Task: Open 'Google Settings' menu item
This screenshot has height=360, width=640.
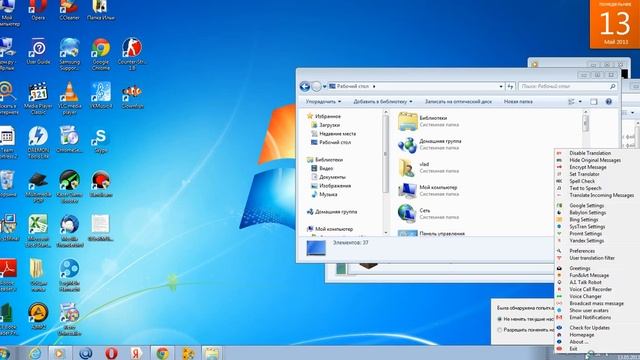Action: coord(587,206)
